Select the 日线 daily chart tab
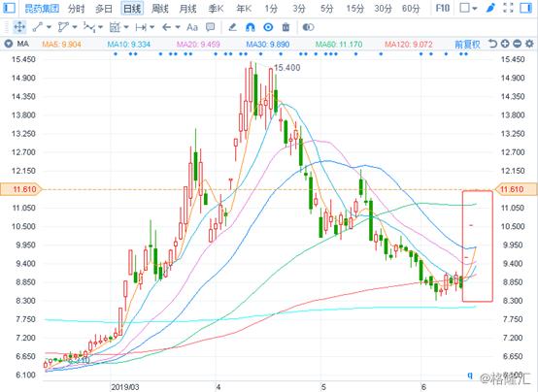Image resolution: width=538 pixels, height=392 pixels. 132,8
